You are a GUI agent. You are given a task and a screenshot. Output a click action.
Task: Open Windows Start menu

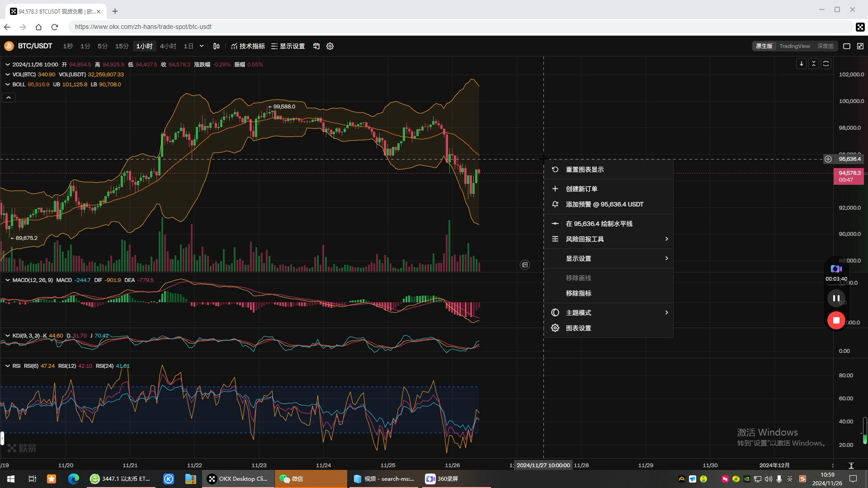click(x=11, y=479)
